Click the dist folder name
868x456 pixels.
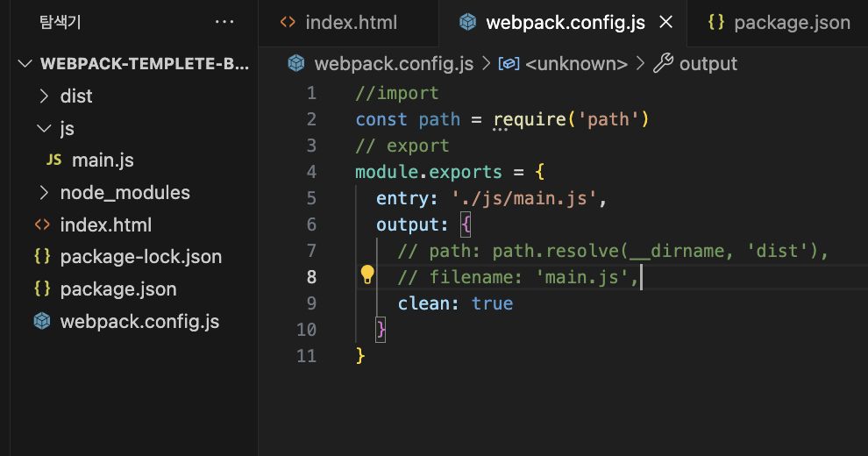click(76, 96)
